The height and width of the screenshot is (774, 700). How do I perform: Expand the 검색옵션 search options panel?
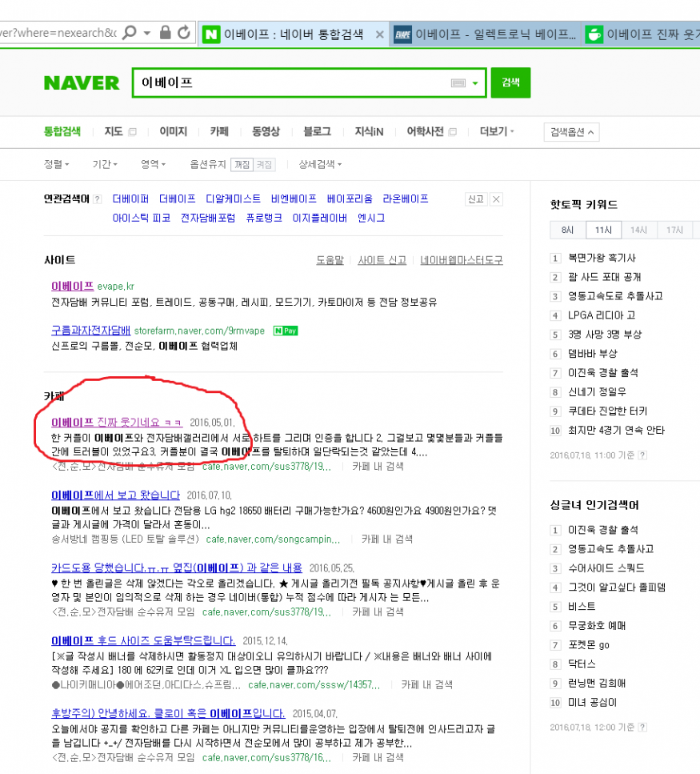(x=571, y=132)
